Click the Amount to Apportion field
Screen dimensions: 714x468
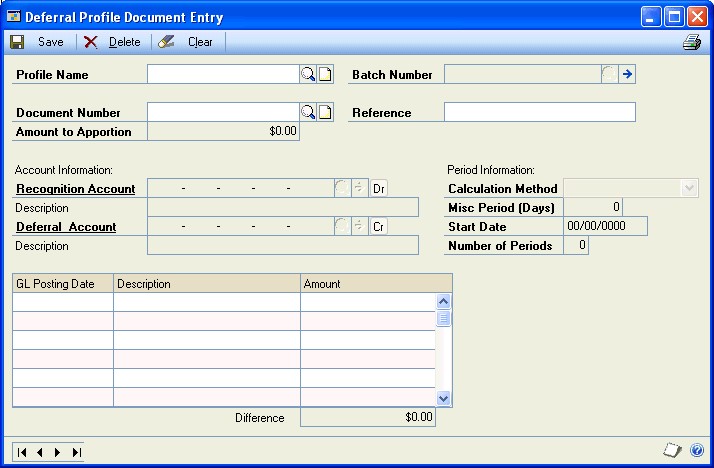[223, 132]
